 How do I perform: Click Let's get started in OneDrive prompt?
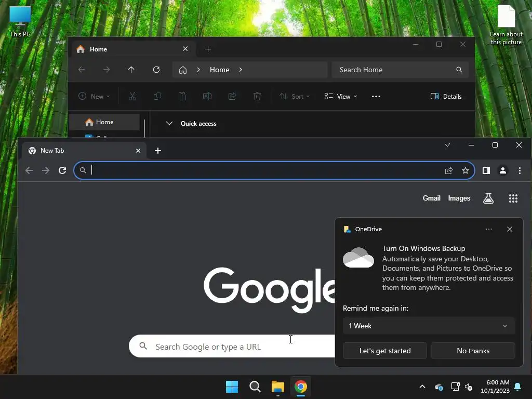pyautogui.click(x=385, y=351)
